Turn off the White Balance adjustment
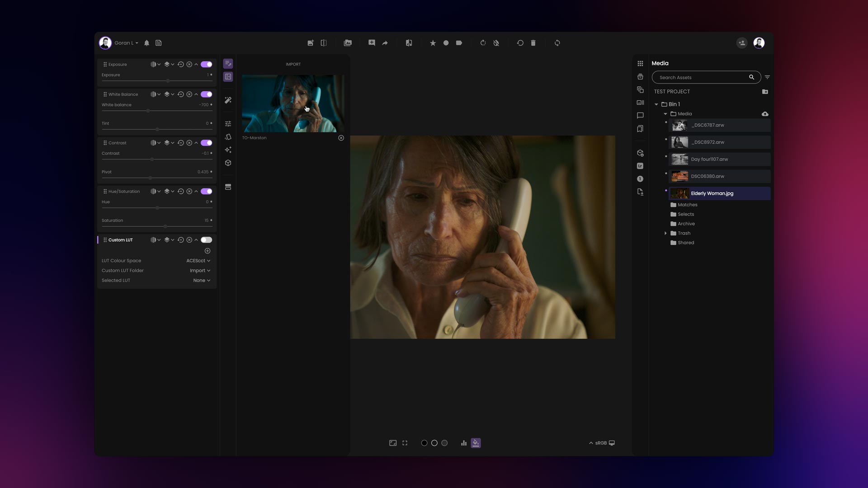The height and width of the screenshot is (488, 868). click(x=206, y=94)
